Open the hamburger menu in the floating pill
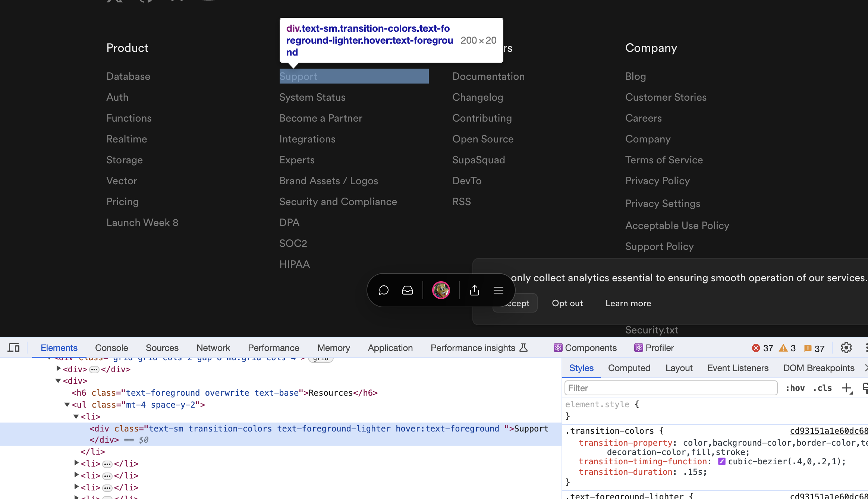This screenshot has height=499, width=868. coord(499,290)
